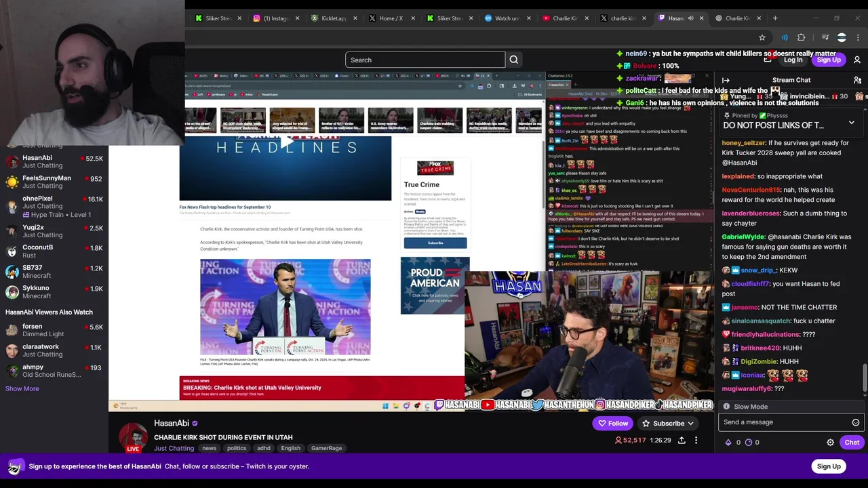Open a new browser tab
Viewport: 868px width, 488px height.
(x=776, y=18)
